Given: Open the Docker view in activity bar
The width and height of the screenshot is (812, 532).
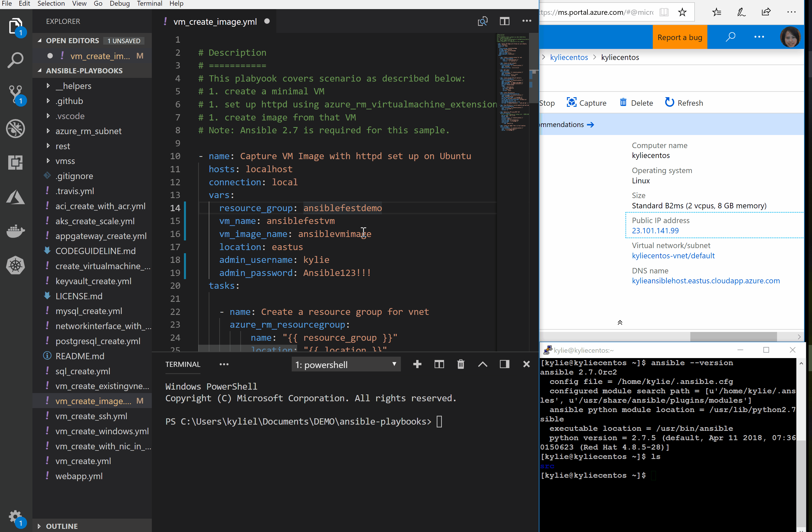Looking at the screenshot, I should (x=16, y=231).
